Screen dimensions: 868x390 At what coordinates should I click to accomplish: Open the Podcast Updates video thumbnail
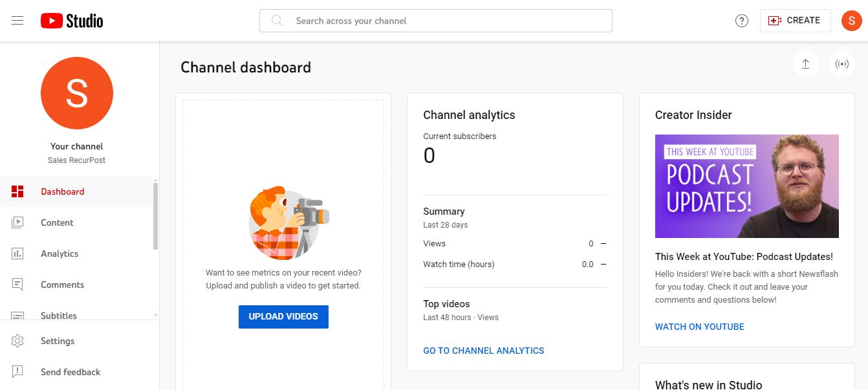[747, 186]
